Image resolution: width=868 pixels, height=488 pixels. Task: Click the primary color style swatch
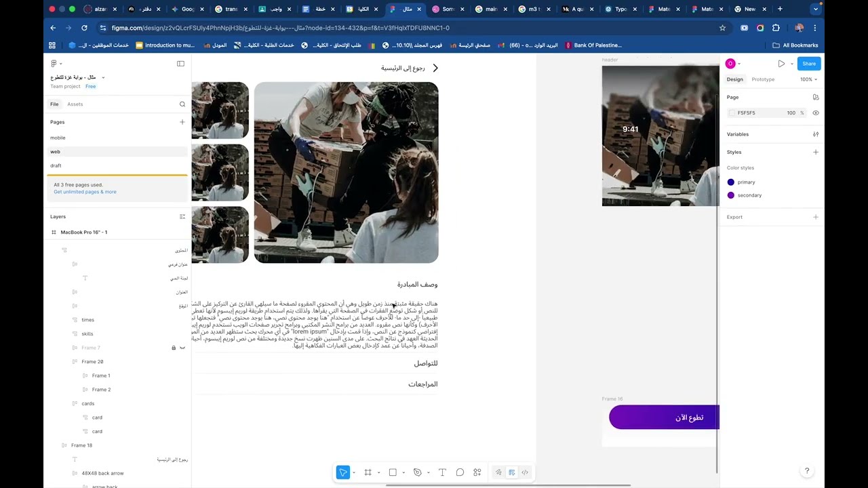click(x=731, y=182)
